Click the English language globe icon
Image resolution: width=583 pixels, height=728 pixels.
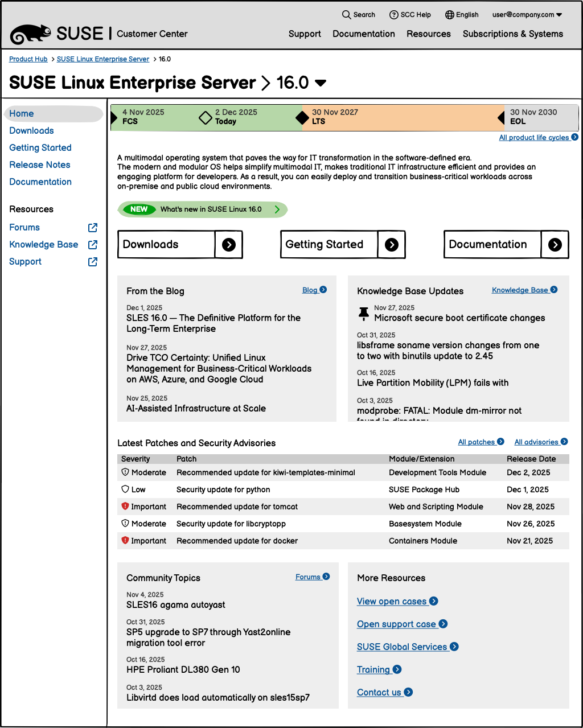coord(450,15)
